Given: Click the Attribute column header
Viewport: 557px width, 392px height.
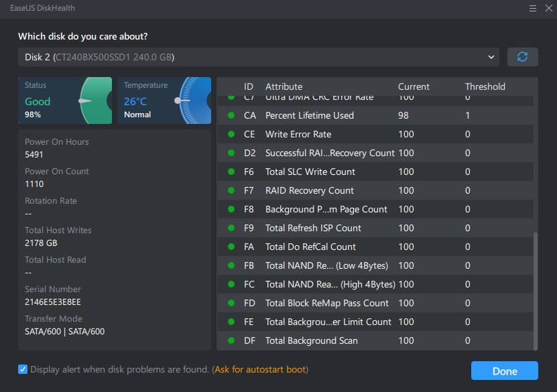Looking at the screenshot, I should (x=284, y=86).
